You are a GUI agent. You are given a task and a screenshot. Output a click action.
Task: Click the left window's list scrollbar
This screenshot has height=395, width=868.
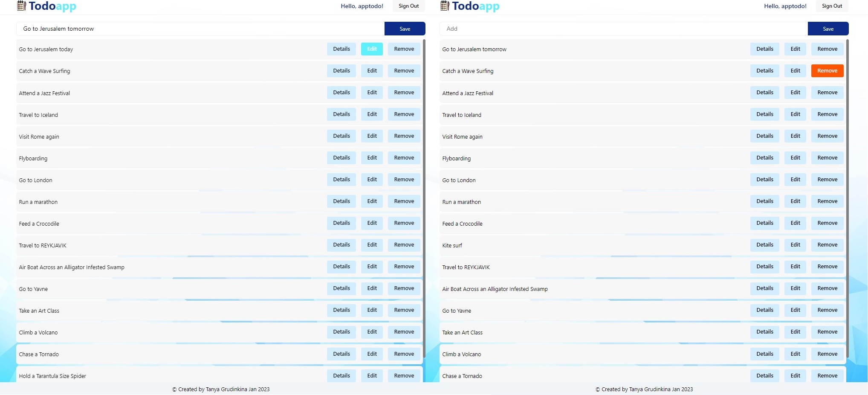[x=424, y=198]
